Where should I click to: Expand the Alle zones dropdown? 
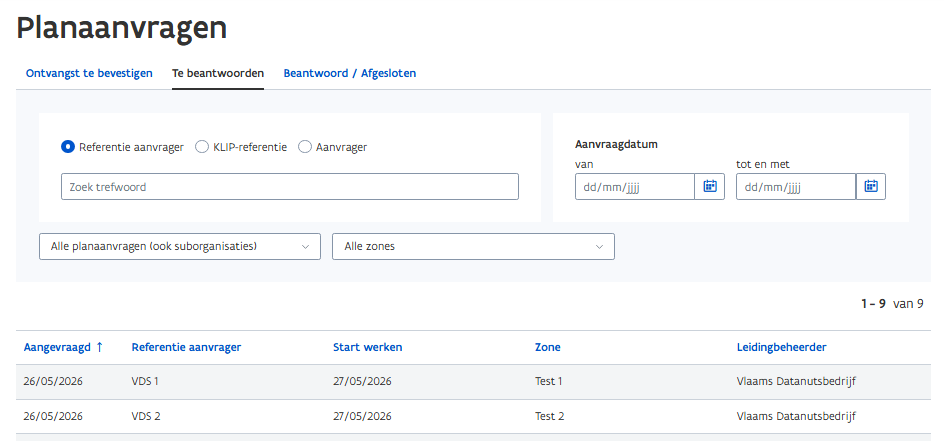pyautogui.click(x=473, y=247)
